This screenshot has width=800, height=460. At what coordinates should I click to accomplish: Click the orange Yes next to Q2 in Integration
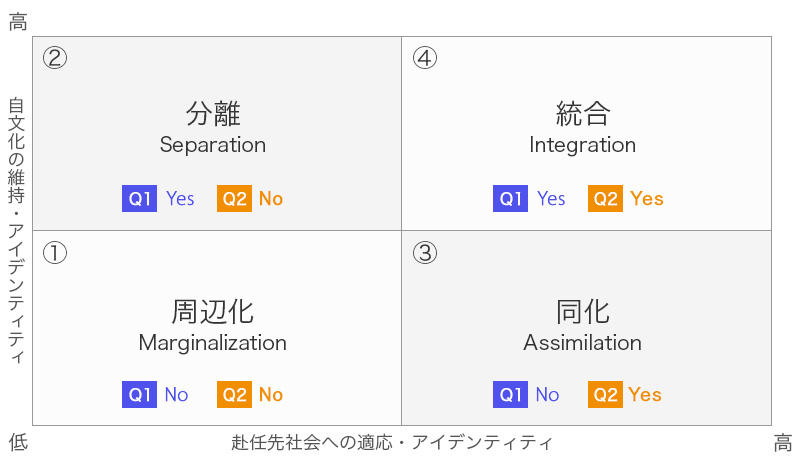[x=647, y=198]
